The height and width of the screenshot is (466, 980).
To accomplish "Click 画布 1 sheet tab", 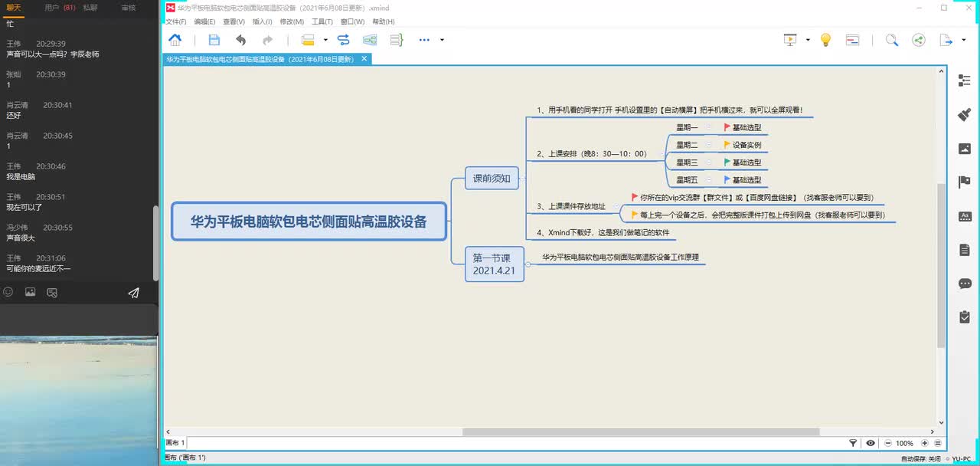I will pos(175,443).
